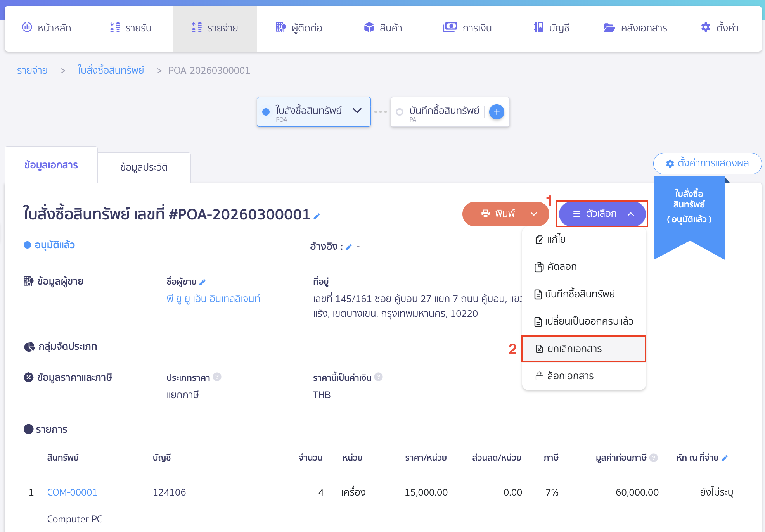Image resolution: width=765 pixels, height=532 pixels.
Task: Click the pencil icon beside the document number
Action: [317, 216]
